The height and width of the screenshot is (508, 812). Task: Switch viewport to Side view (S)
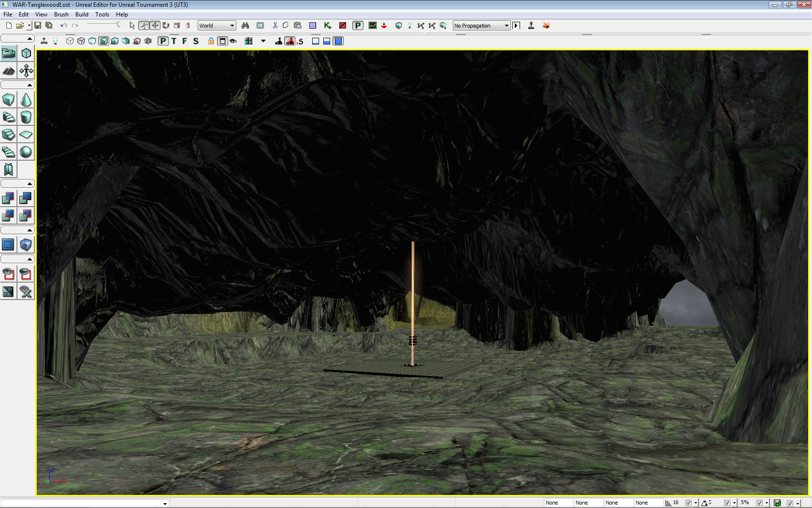tap(196, 41)
